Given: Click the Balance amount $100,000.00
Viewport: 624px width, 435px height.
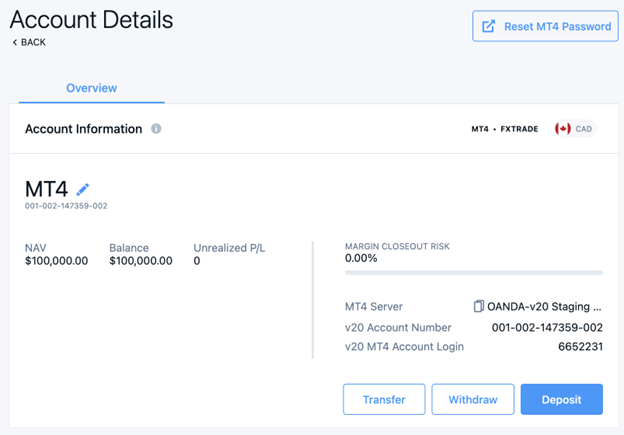Looking at the screenshot, I should point(141,261).
